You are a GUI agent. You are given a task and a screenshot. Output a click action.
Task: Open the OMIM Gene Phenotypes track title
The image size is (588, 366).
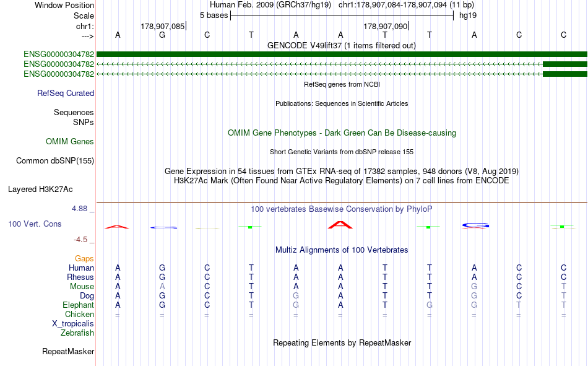[342, 133]
